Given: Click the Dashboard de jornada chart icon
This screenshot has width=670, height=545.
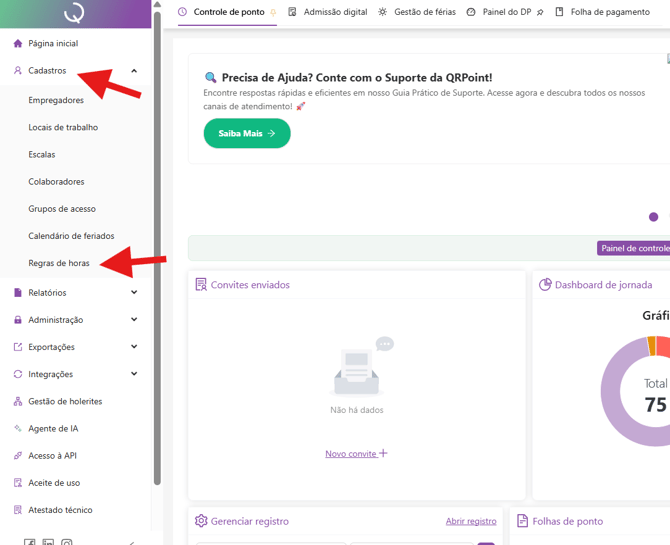Looking at the screenshot, I should point(545,285).
